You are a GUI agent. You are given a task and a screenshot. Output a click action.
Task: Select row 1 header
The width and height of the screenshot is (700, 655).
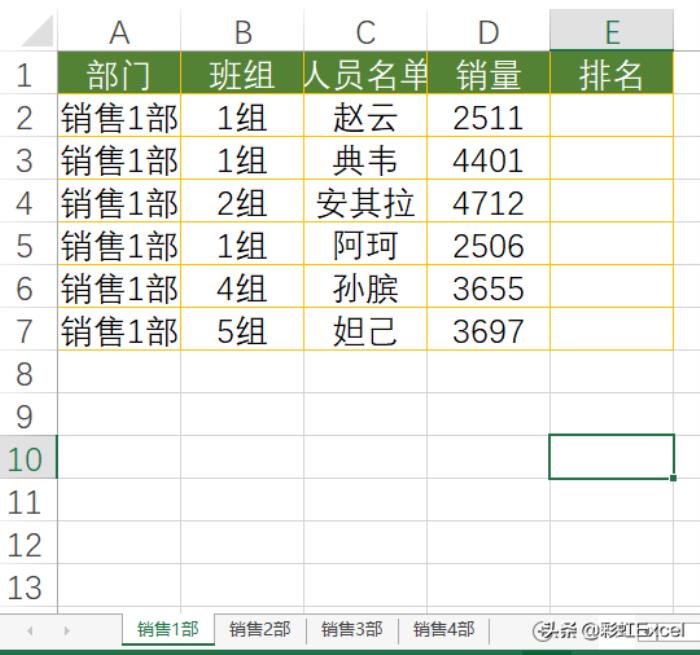tap(27, 75)
